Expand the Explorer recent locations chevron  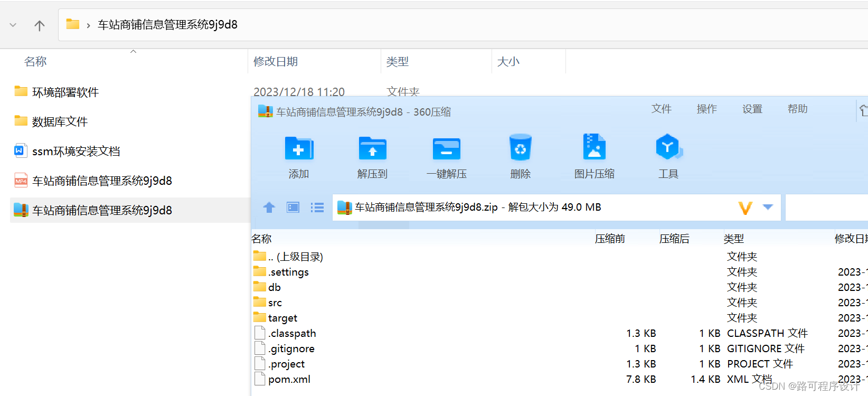(13, 25)
